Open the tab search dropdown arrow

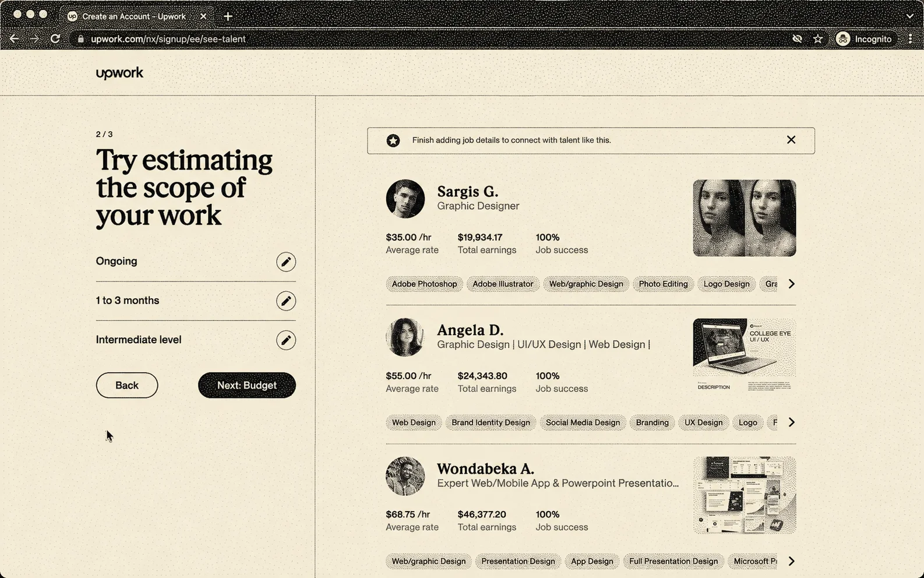tap(910, 16)
